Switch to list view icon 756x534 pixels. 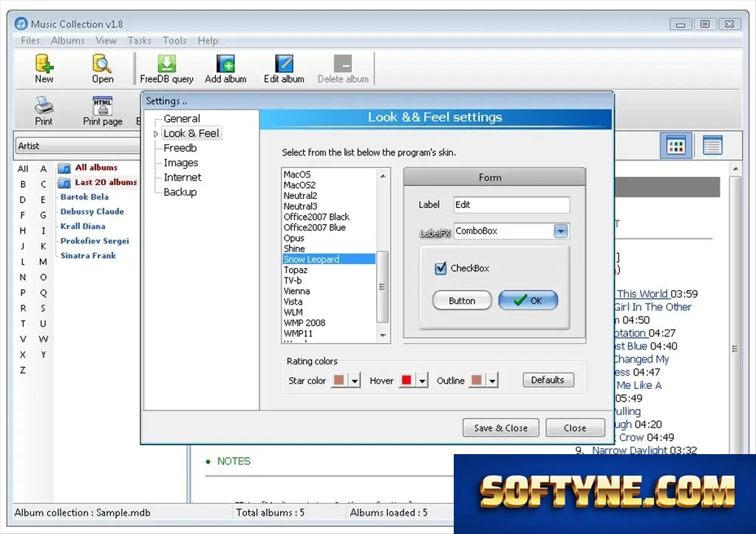(712, 146)
